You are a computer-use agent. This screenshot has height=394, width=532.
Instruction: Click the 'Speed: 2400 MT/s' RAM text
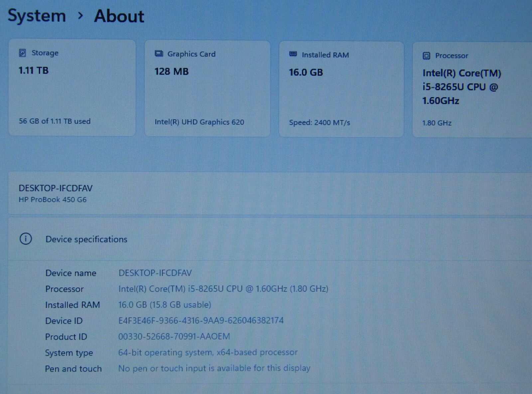(319, 123)
